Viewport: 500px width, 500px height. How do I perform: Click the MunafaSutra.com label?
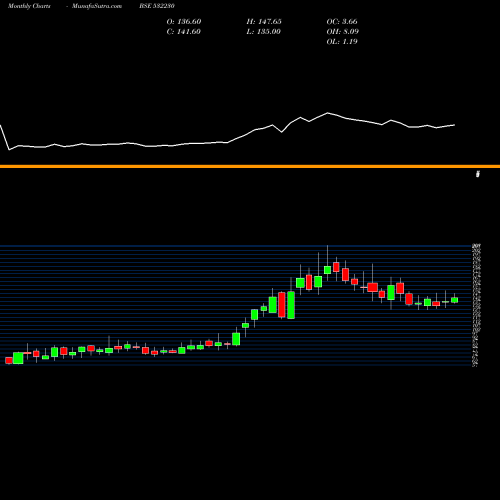point(97,6)
